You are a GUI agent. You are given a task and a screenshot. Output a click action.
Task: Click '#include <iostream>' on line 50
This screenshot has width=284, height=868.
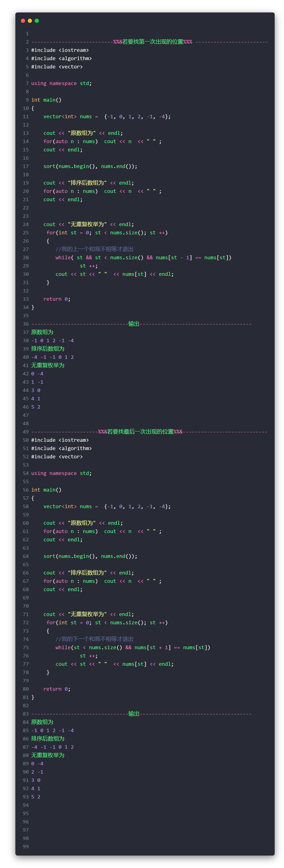coord(60,440)
